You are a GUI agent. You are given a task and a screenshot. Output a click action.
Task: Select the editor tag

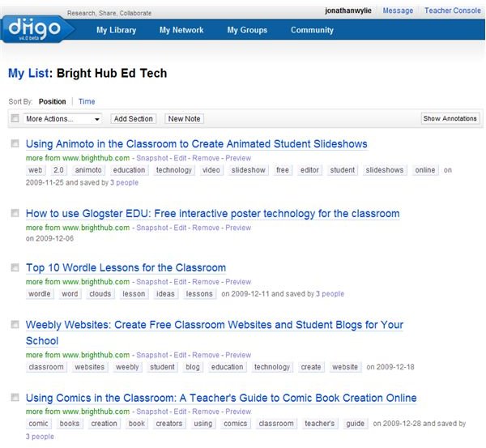[x=309, y=170]
